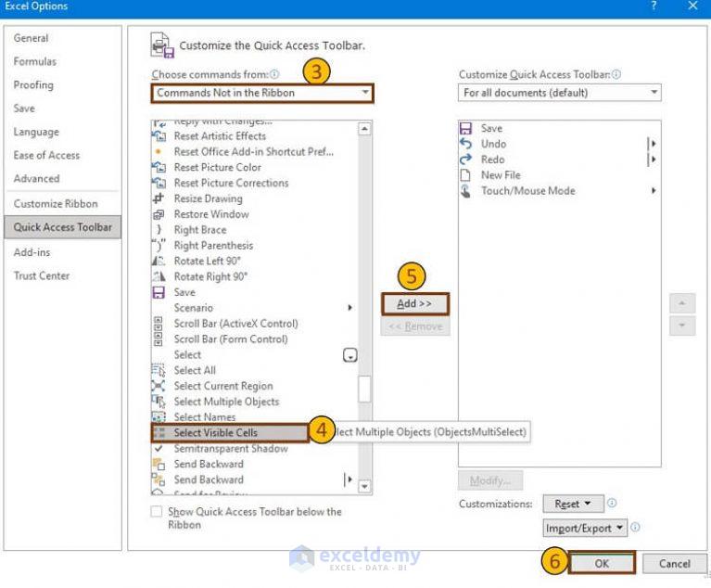Click the Modify... button
The width and height of the screenshot is (711, 588).
tap(490, 480)
